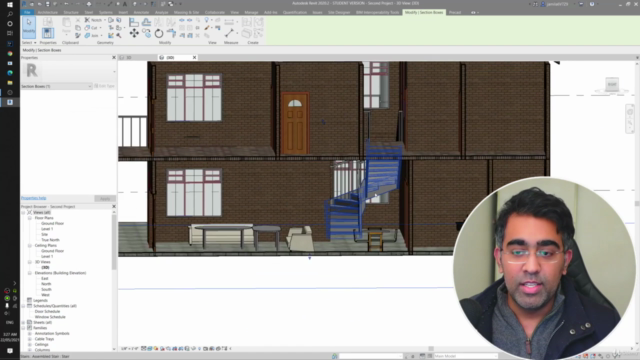The image size is (640, 360).
Task: Select the Modify arrow tool
Action: click(x=29, y=27)
